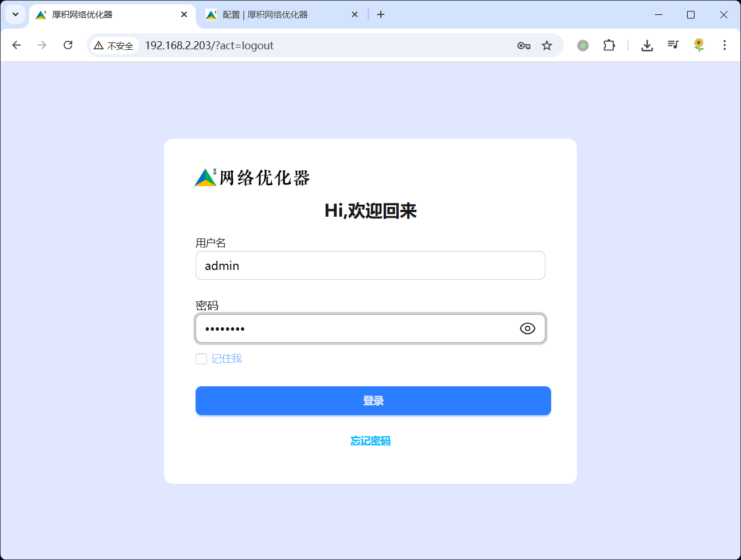Click the saved passwords key icon
Screen dimensions: 741x560
523,45
